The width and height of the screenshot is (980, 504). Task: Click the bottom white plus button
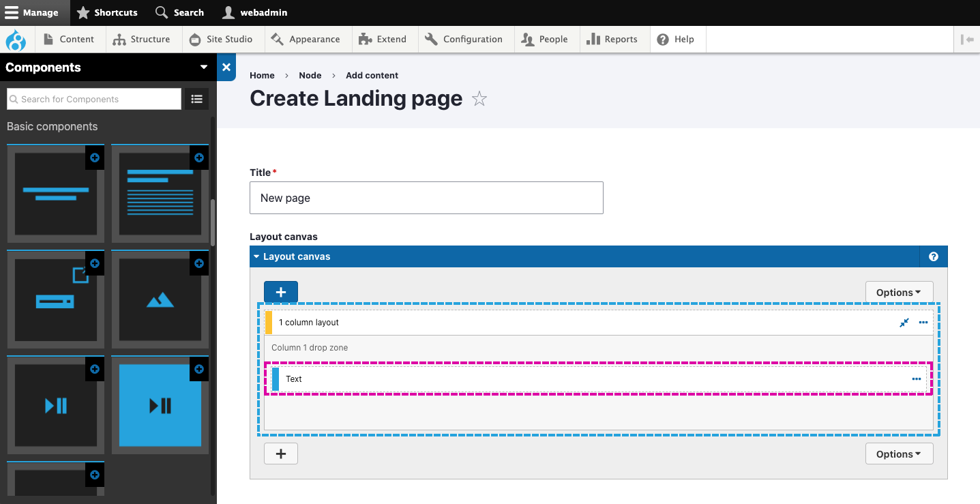point(281,454)
